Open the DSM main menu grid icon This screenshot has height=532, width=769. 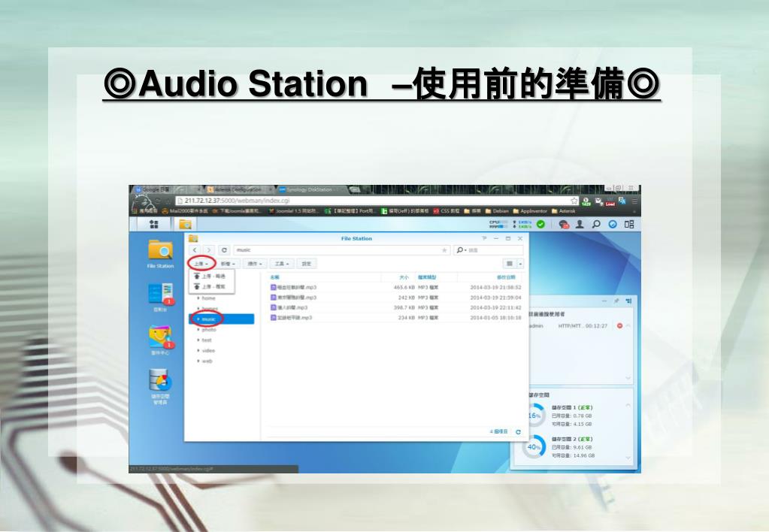point(154,224)
